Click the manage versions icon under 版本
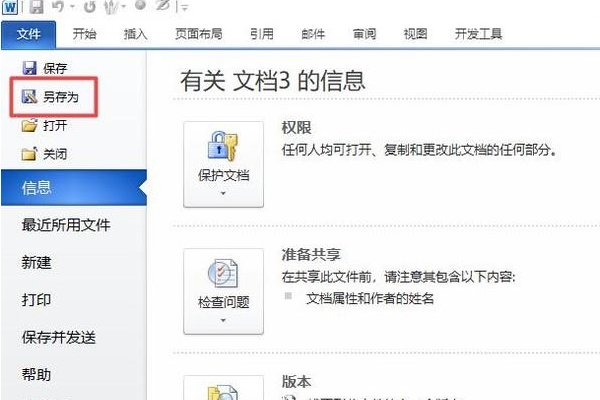The width and height of the screenshot is (600, 400). point(223,391)
